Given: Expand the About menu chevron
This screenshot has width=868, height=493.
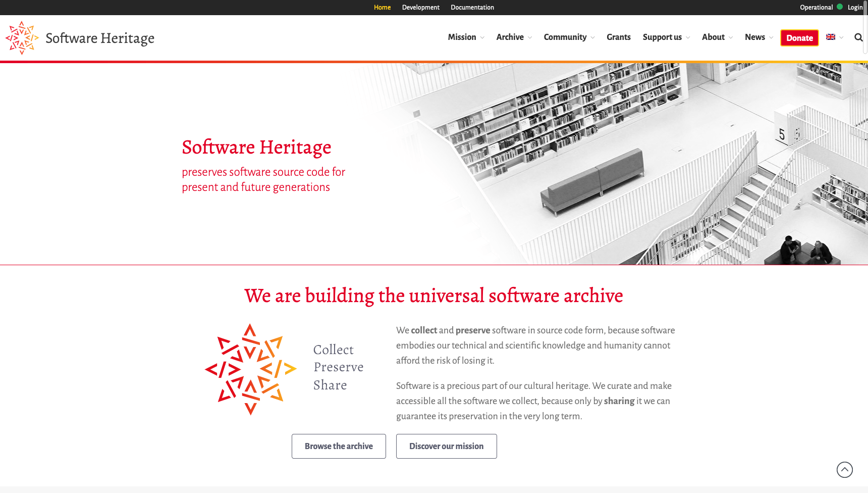Looking at the screenshot, I should (x=731, y=38).
